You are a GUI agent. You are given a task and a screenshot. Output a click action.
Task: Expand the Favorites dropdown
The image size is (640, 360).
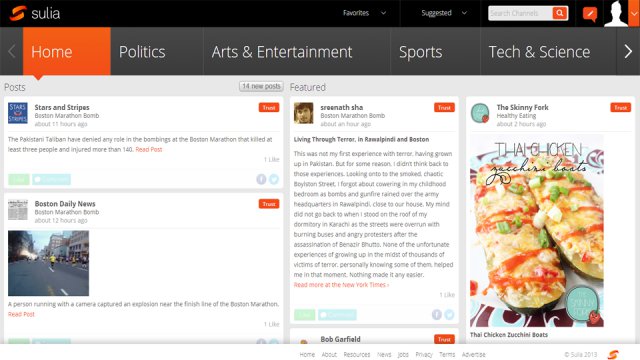(x=364, y=13)
